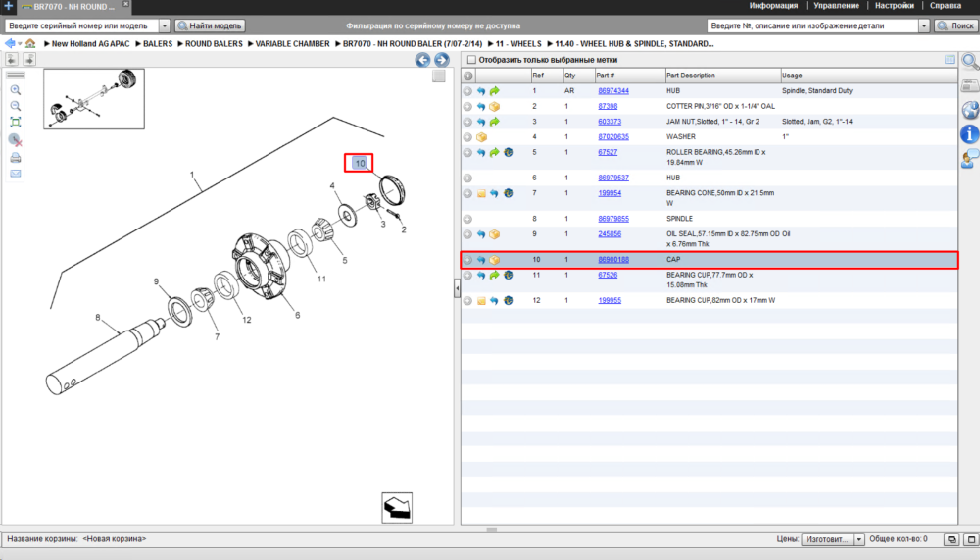Add SPINDLE row 8 via plus circle
The image size is (980, 560).
[467, 219]
